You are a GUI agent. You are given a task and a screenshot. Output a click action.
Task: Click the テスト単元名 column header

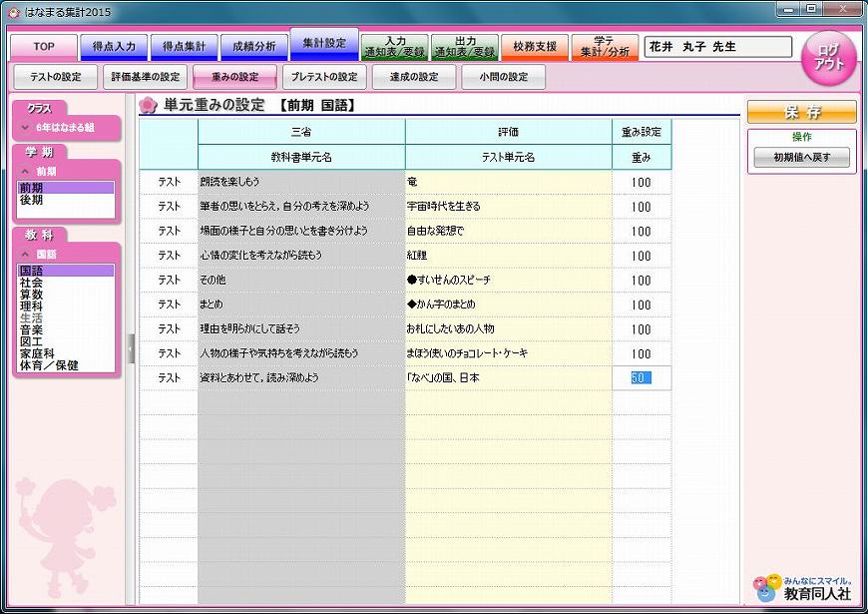pyautogui.click(x=508, y=158)
